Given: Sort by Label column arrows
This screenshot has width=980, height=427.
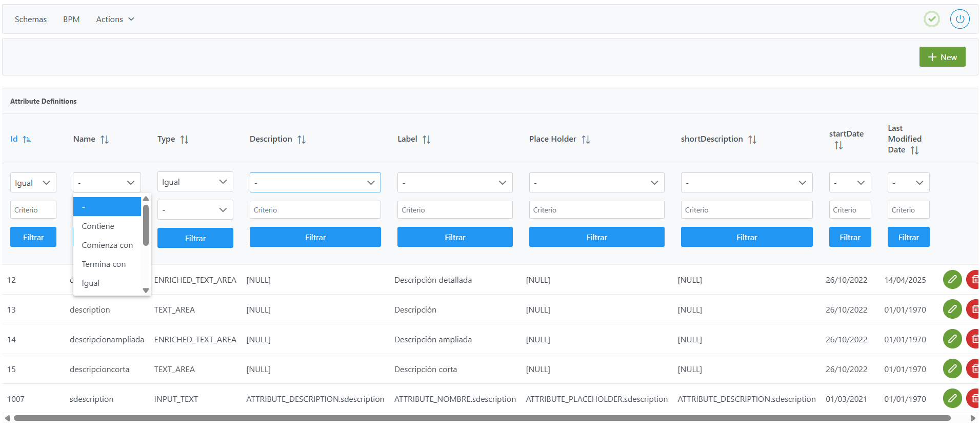Looking at the screenshot, I should (427, 139).
